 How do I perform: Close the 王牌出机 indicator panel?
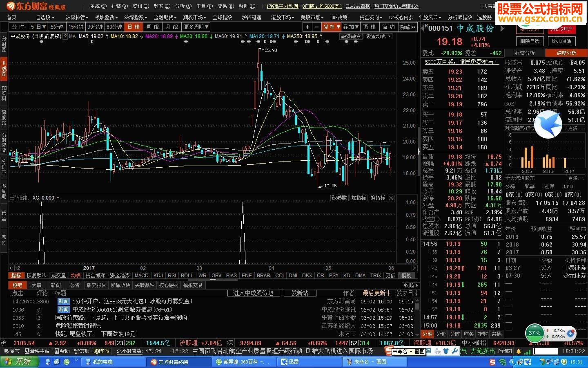[391, 198]
